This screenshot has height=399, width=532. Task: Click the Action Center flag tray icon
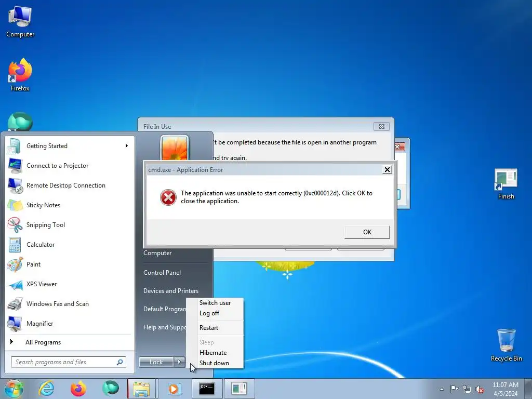(x=454, y=389)
